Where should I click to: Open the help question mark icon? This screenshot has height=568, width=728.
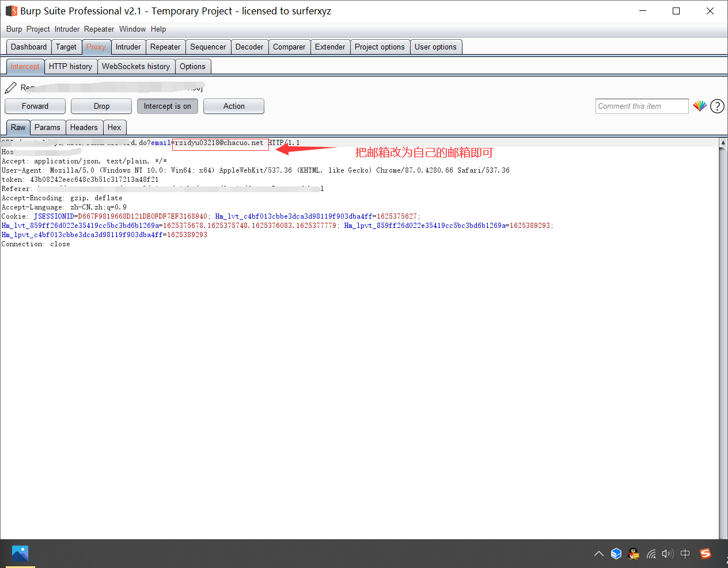click(x=717, y=106)
